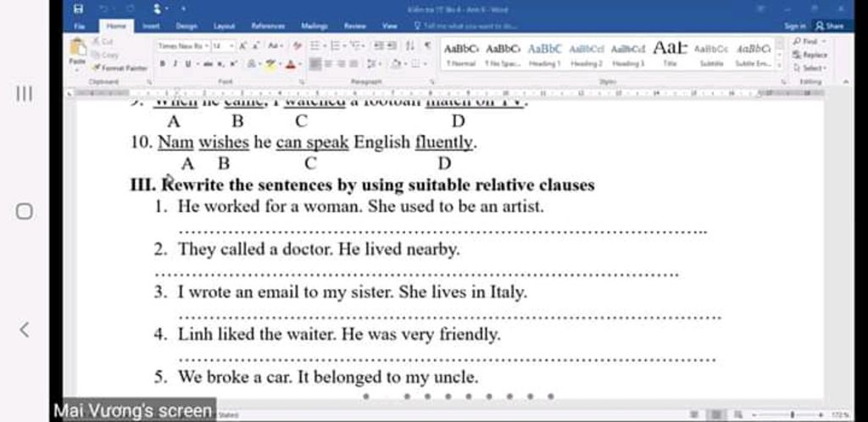The width and height of the screenshot is (868, 422).
Task: Center the paragraph text
Action: [x=328, y=64]
